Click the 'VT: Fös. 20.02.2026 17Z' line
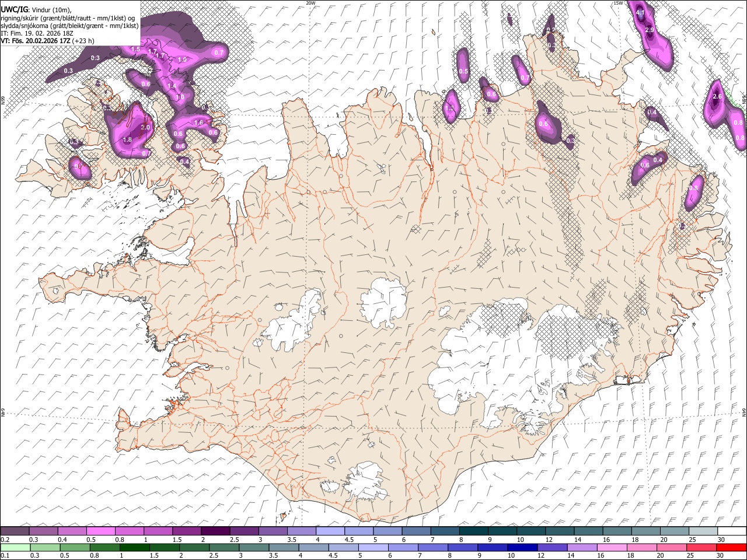The width and height of the screenshot is (747, 560). tap(36, 41)
